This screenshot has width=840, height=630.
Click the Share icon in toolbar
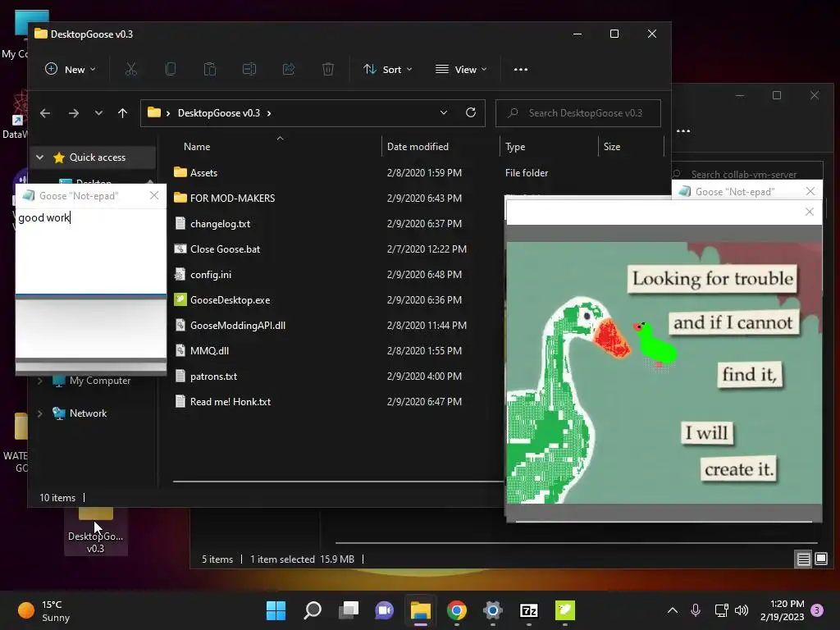point(289,69)
